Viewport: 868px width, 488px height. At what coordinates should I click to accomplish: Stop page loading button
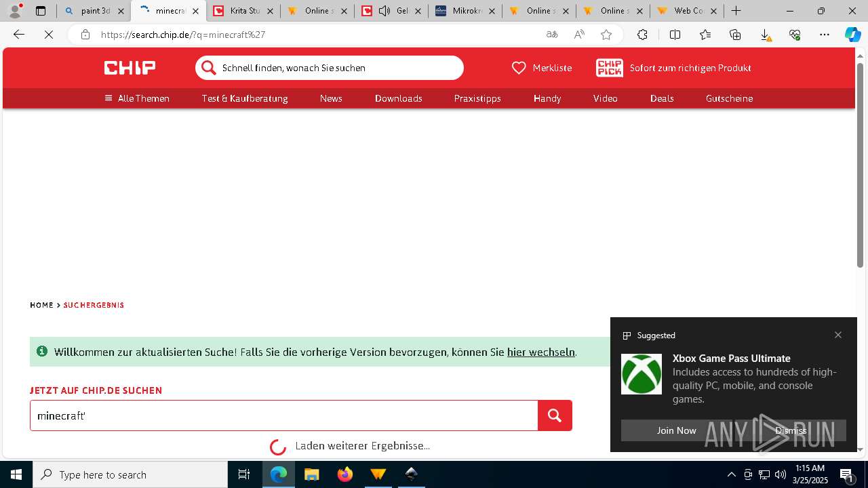(49, 35)
